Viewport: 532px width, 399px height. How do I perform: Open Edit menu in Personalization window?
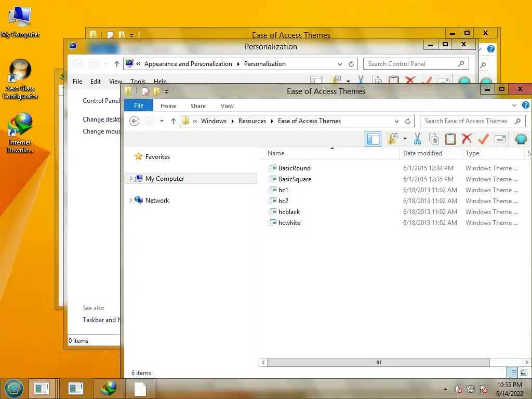96,82
